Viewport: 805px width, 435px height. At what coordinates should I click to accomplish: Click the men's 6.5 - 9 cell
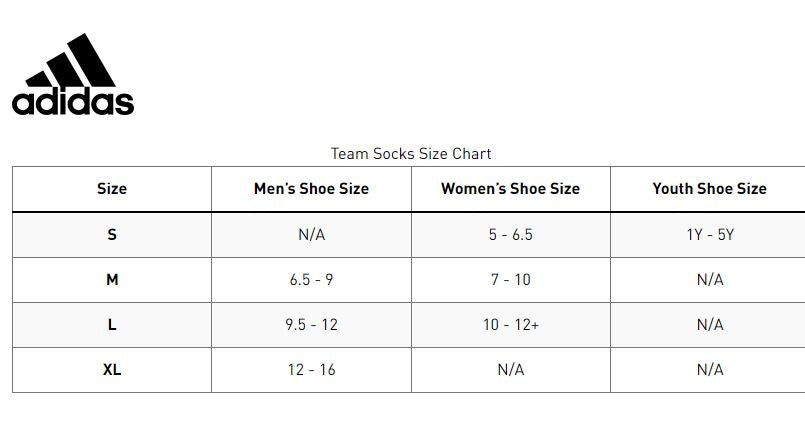(x=311, y=280)
